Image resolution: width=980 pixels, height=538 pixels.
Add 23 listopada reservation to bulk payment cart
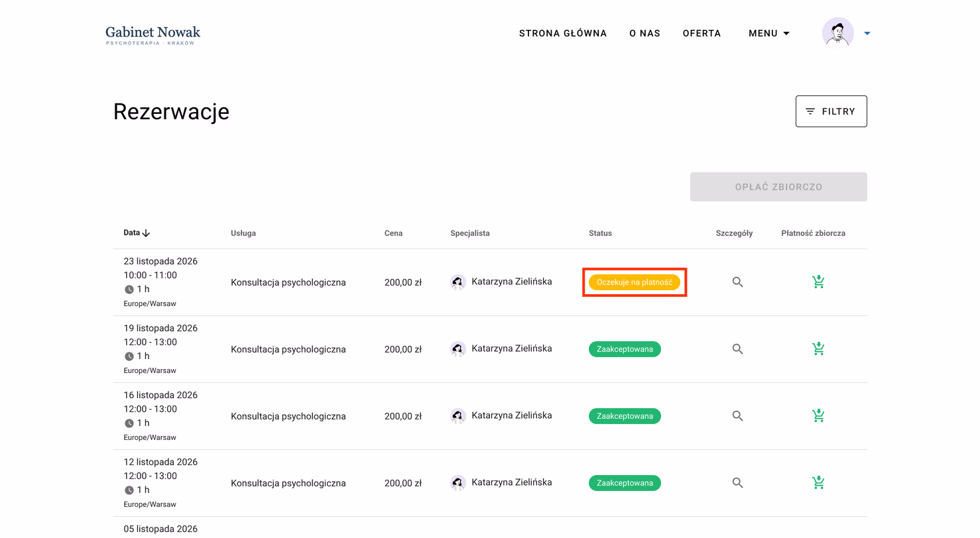click(x=818, y=282)
